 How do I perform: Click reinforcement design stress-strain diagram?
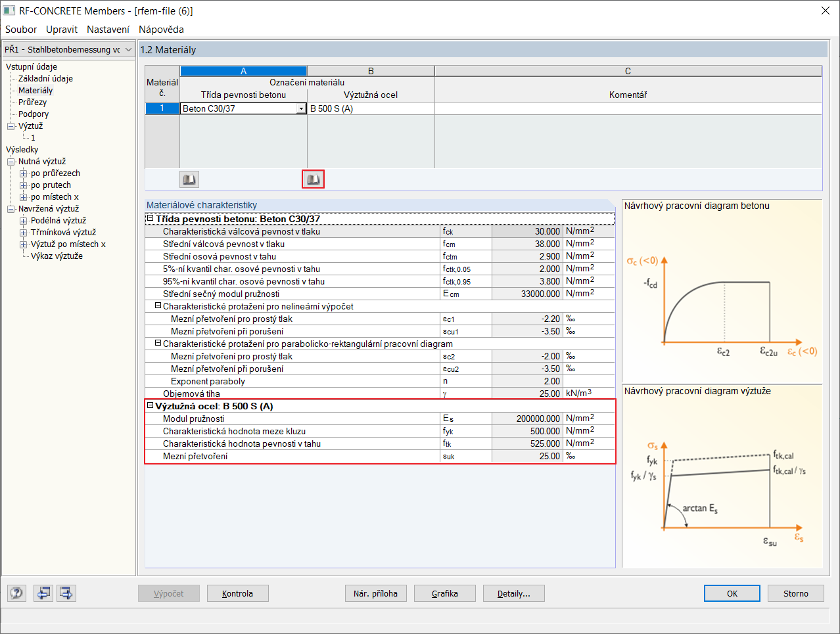point(722,476)
